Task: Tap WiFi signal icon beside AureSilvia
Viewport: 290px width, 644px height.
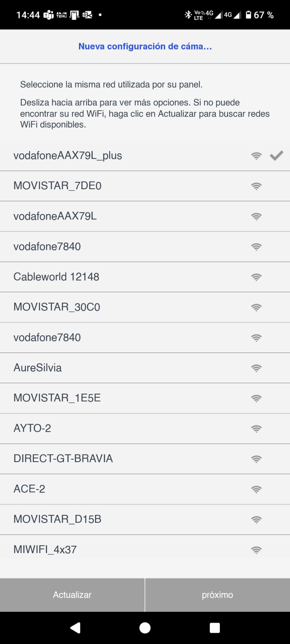Action: (x=256, y=368)
